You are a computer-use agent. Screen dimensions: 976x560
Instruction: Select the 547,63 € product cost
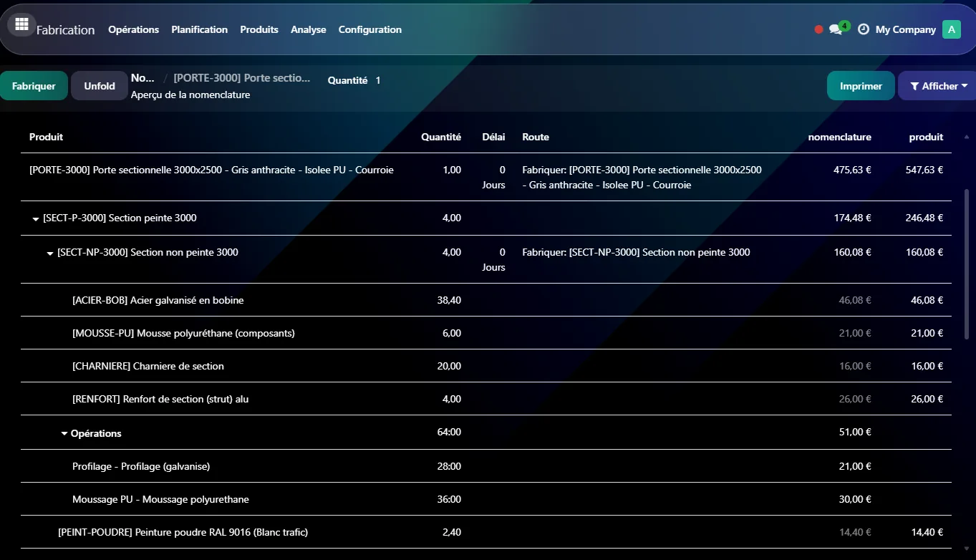pos(924,170)
